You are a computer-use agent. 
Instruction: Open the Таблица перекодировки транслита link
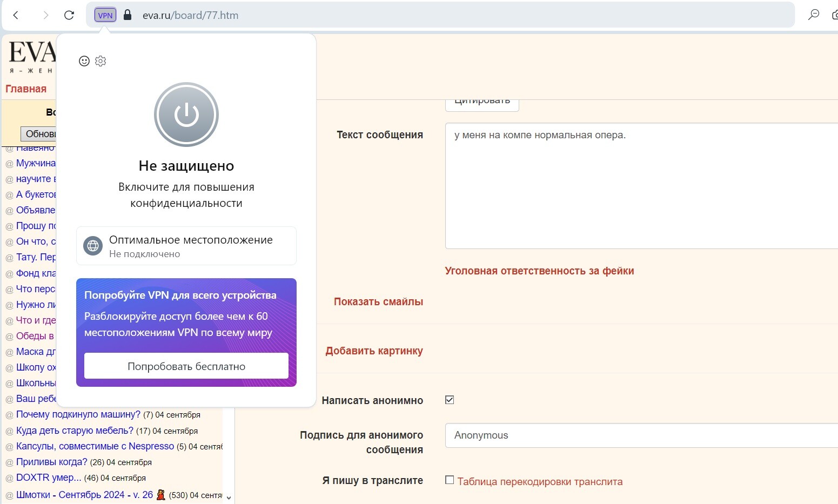[540, 481]
